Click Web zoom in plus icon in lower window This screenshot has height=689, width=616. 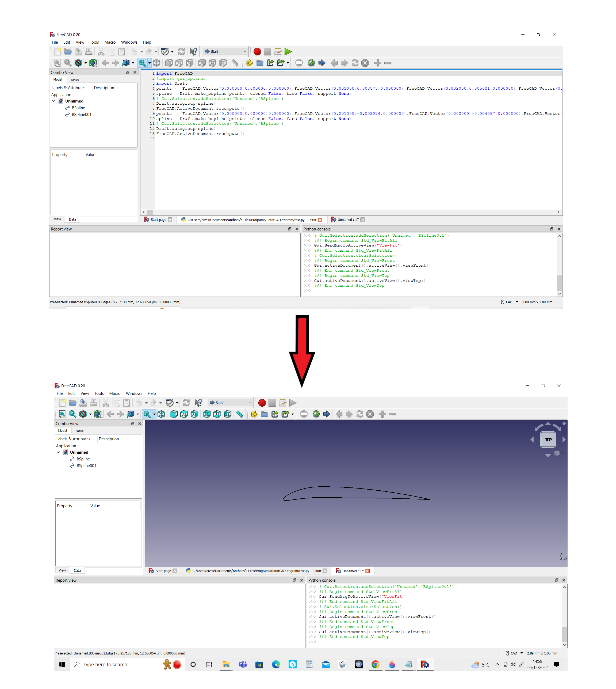click(382, 414)
